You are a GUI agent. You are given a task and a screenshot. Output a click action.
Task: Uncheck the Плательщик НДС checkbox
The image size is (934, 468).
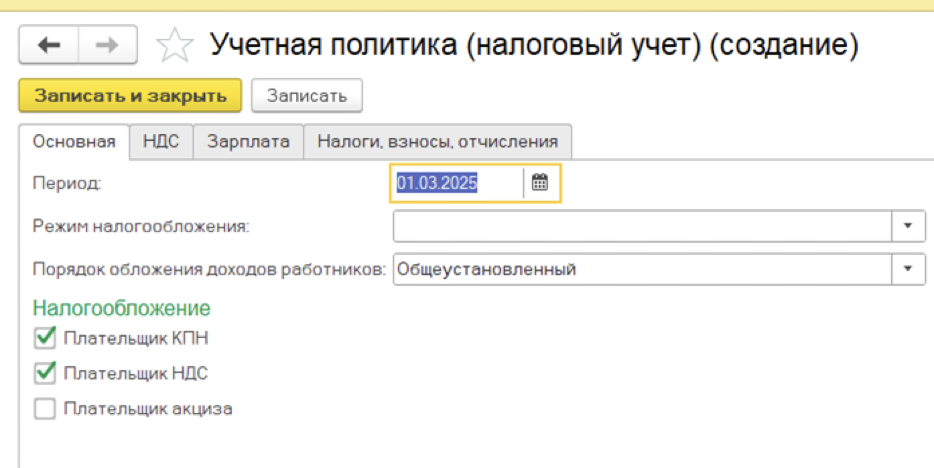[45, 373]
